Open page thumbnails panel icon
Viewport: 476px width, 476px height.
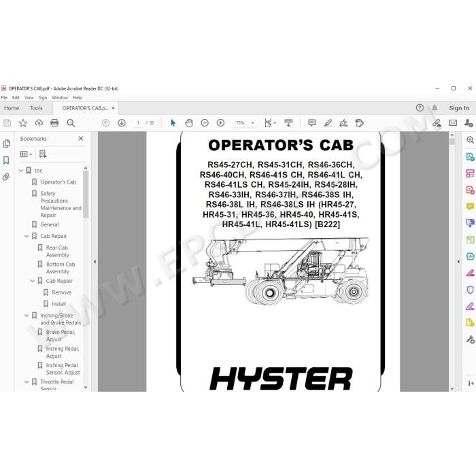click(6, 143)
